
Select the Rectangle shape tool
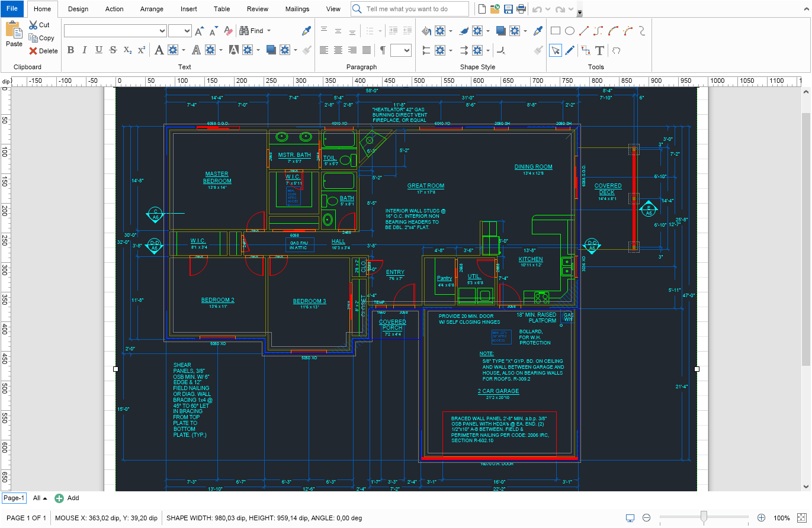[556, 31]
